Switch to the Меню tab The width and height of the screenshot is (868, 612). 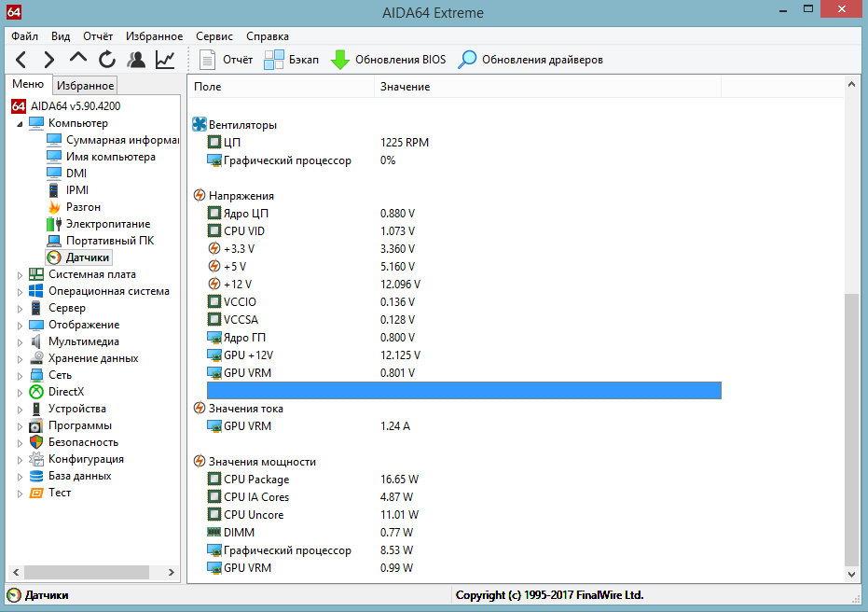[28, 84]
